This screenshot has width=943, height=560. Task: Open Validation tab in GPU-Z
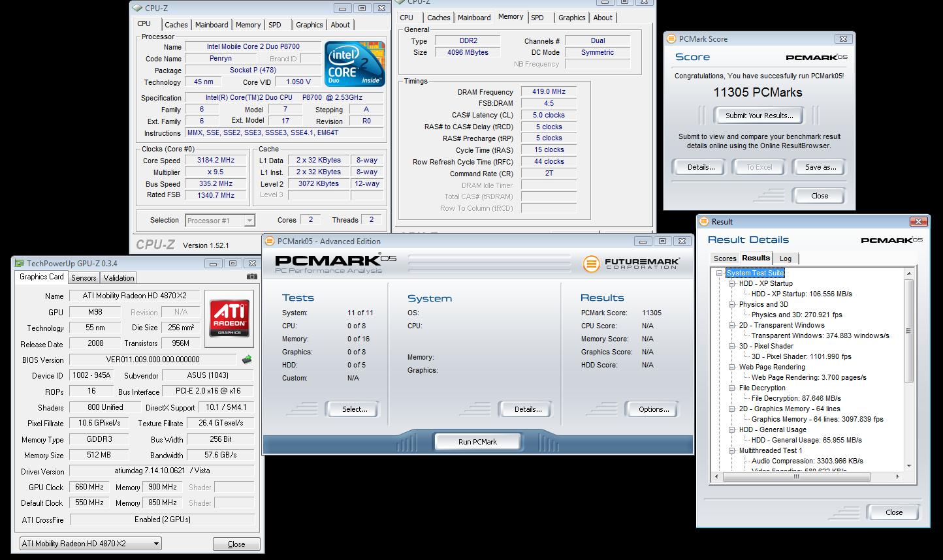(x=119, y=278)
